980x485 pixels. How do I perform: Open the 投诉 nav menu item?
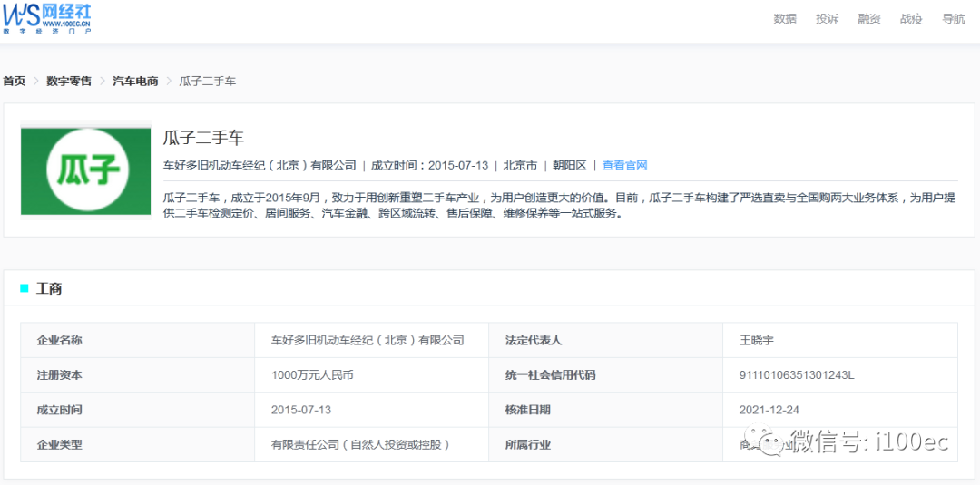827,19
